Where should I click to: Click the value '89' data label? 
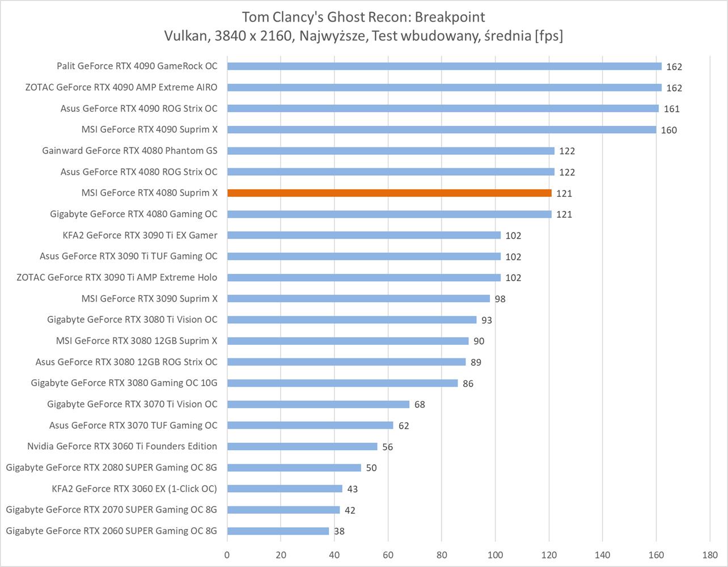[476, 362]
